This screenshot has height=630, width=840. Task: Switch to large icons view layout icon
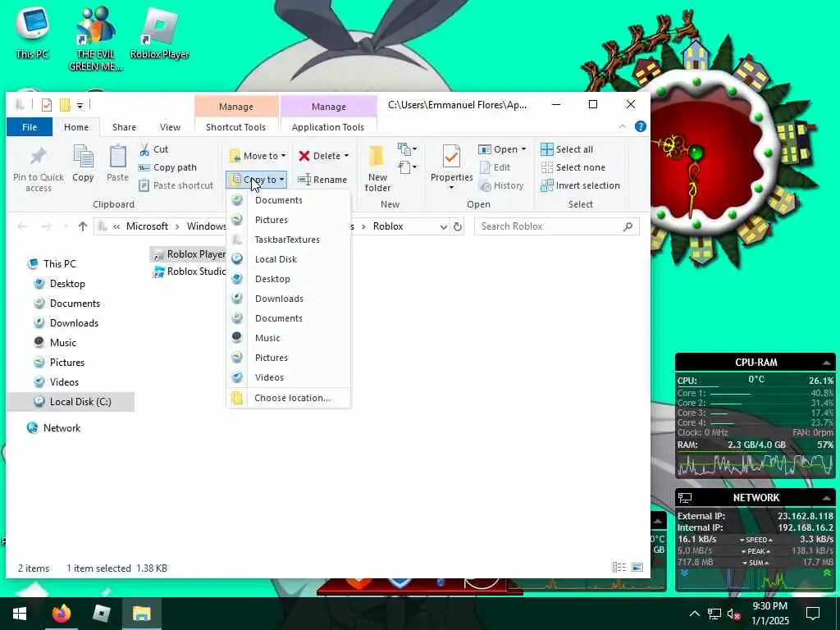click(637, 568)
